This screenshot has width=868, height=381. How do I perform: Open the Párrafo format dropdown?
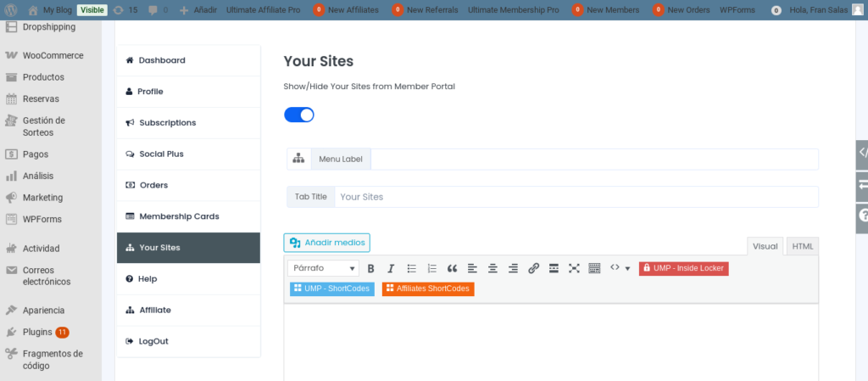(323, 268)
